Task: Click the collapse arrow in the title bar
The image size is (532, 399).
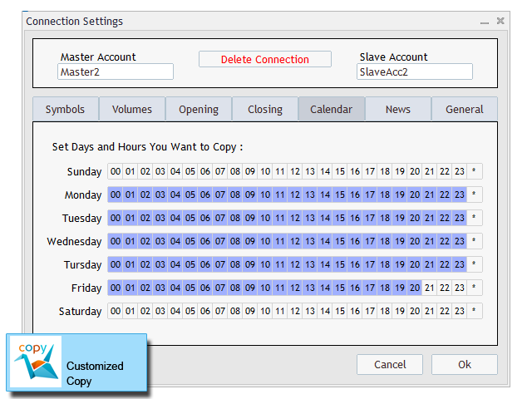Action: point(485,21)
